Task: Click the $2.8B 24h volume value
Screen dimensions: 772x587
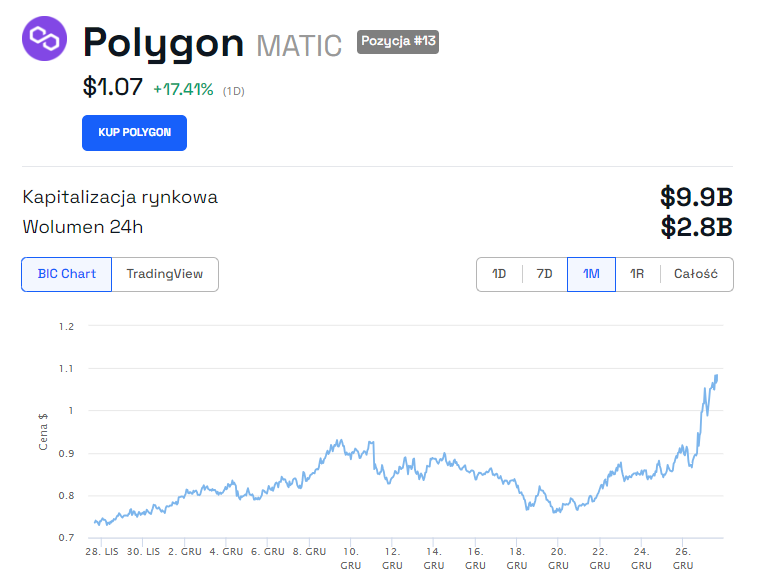Action: 696,227
